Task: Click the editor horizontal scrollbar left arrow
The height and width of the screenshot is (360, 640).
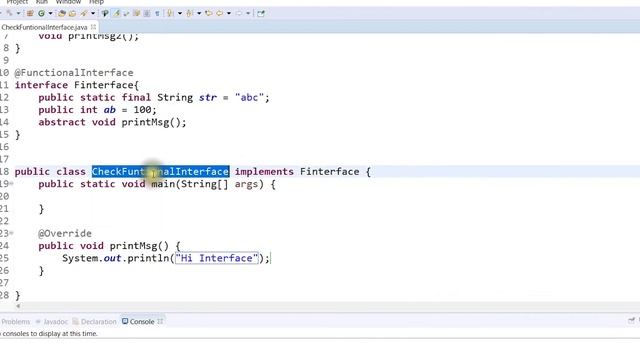Action: 18,306
